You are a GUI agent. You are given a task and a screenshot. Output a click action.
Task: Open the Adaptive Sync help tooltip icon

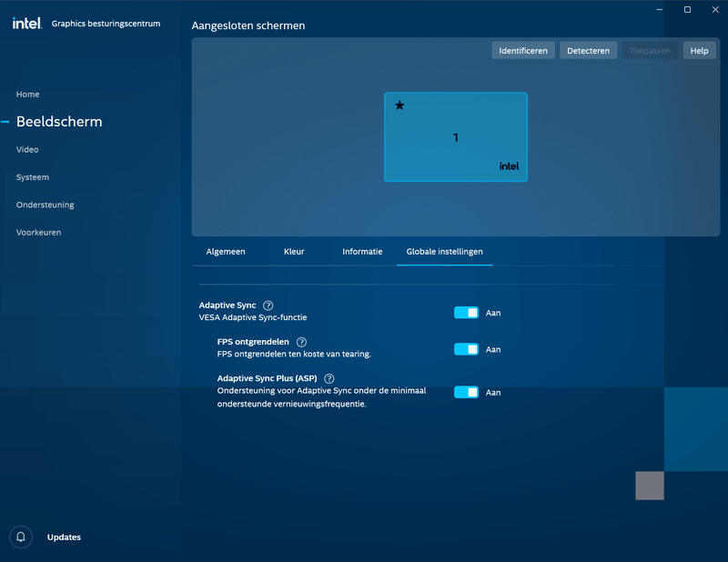pos(268,306)
